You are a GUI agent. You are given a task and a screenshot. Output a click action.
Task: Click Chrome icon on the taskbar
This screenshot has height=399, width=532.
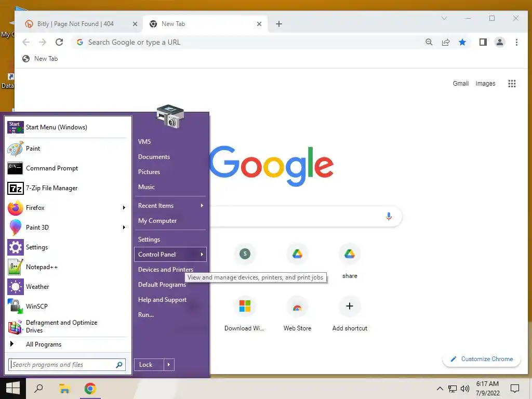pyautogui.click(x=90, y=389)
